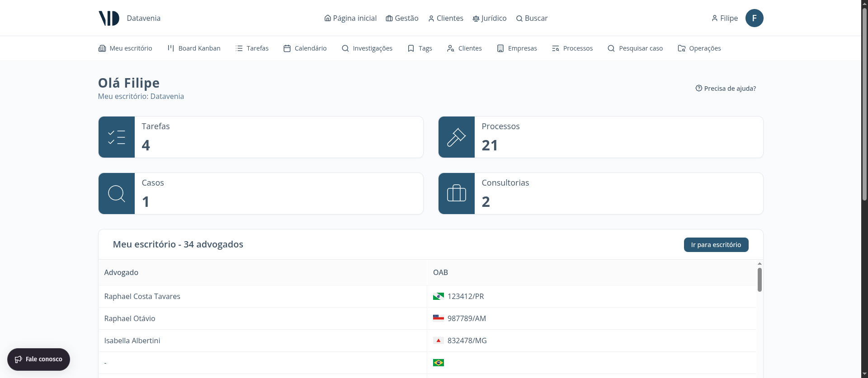Open the Gestão menu in top navigation
The image size is (868, 378).
click(402, 18)
